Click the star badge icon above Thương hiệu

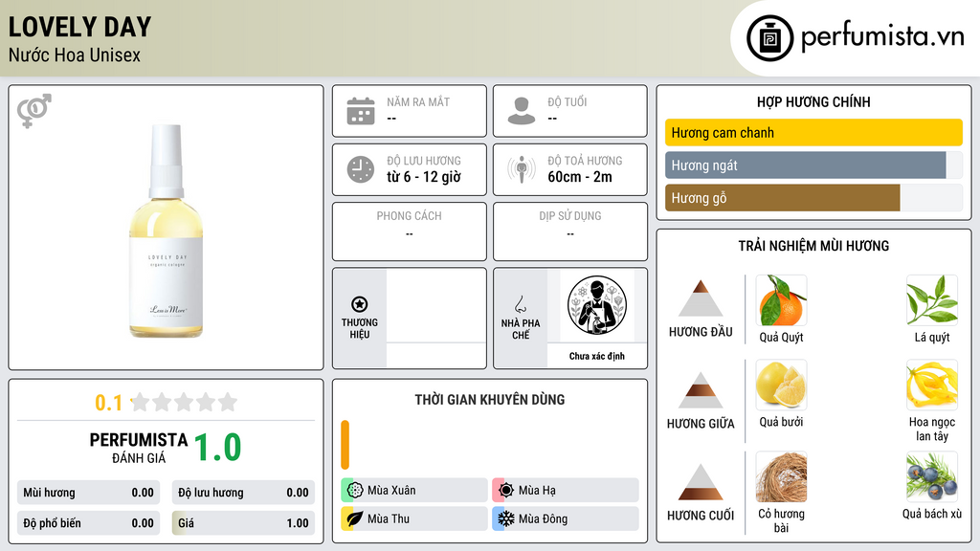pyautogui.click(x=360, y=304)
